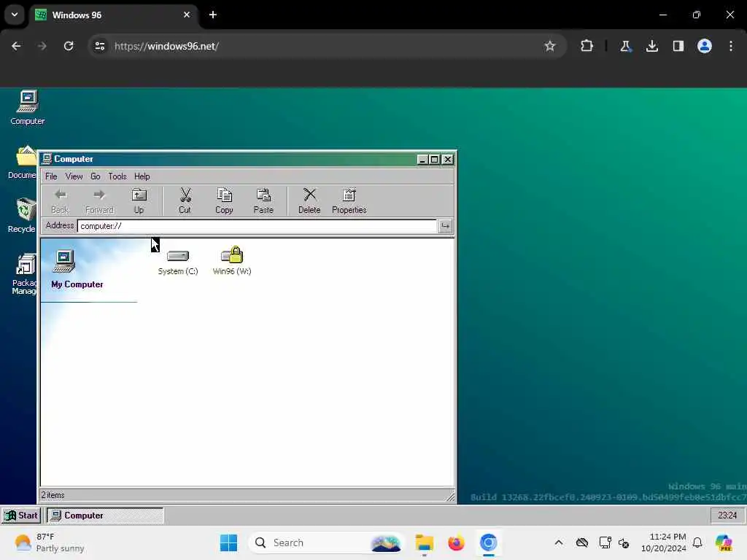
Task: Open the browser extensions puzzle icon
Action: [587, 46]
